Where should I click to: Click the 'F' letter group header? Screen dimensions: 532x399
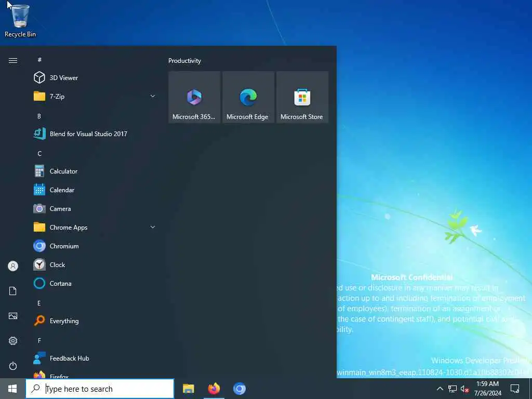click(x=39, y=340)
